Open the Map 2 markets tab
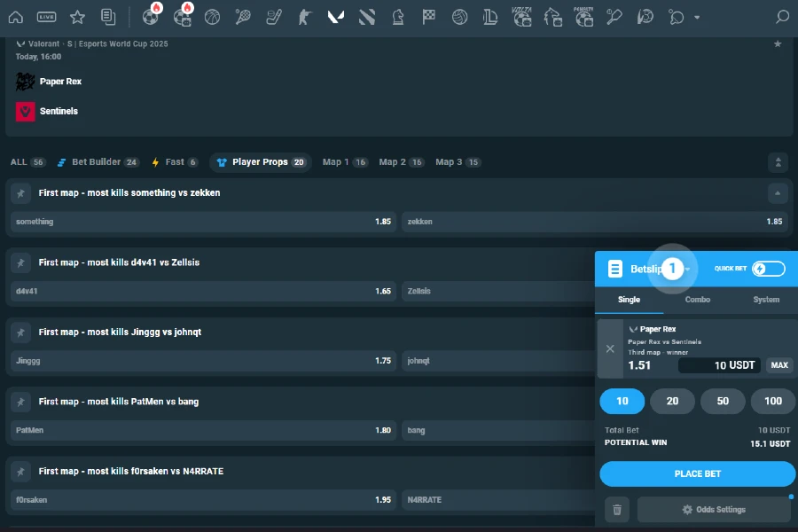 pyautogui.click(x=399, y=162)
